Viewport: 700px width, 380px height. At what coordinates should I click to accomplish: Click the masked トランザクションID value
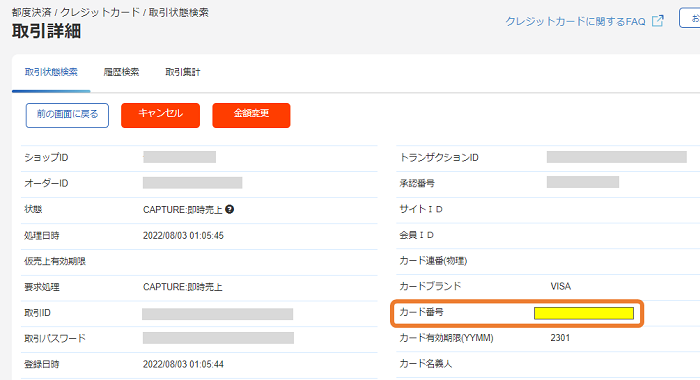pos(617,157)
